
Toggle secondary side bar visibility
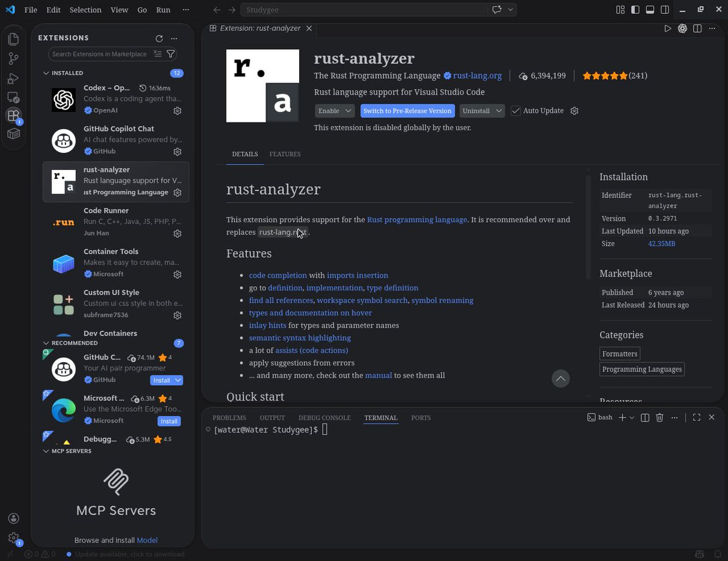(665, 10)
